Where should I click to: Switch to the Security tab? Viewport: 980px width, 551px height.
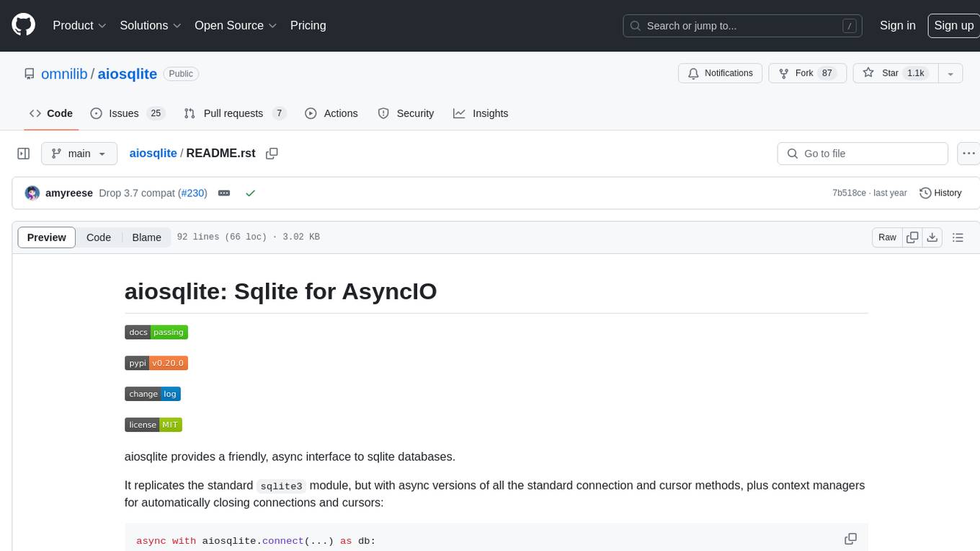coord(406,113)
